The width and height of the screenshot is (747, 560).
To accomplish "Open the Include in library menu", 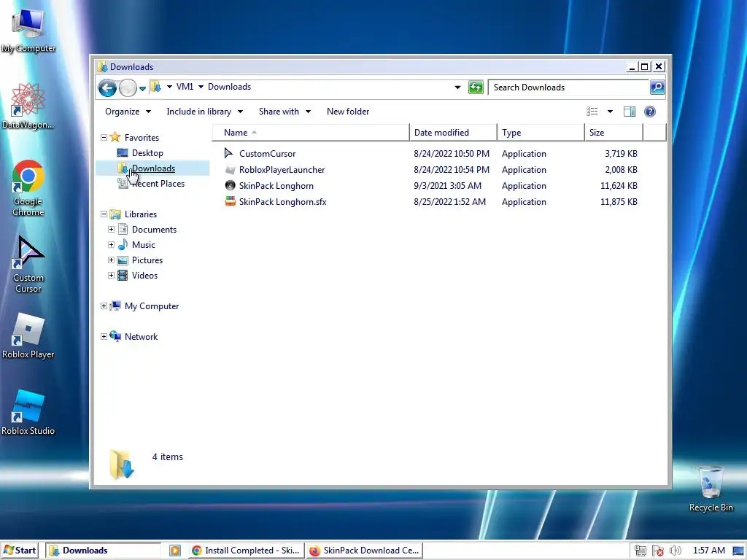I will (204, 112).
